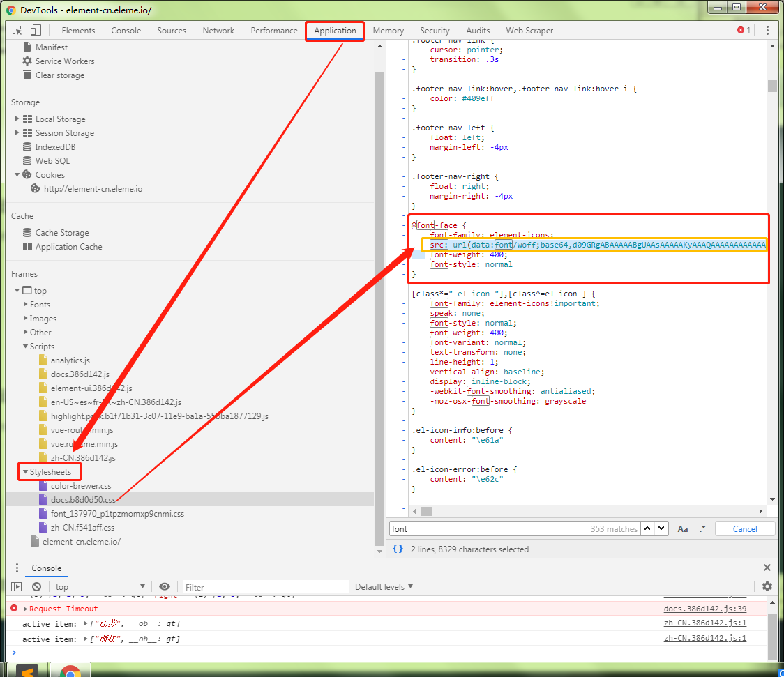The height and width of the screenshot is (677, 784).
Task: Activate the inspect element picker icon
Action: (x=17, y=31)
